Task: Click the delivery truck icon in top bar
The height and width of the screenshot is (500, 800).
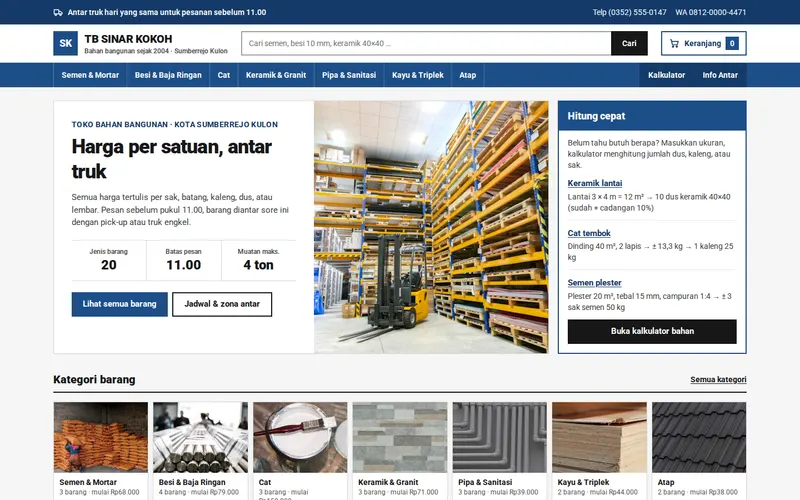Action: [x=58, y=12]
